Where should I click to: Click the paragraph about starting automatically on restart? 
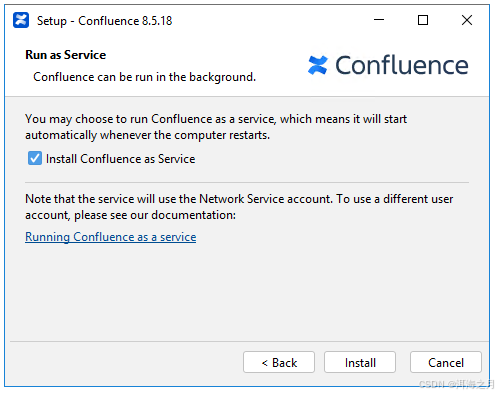(216, 127)
